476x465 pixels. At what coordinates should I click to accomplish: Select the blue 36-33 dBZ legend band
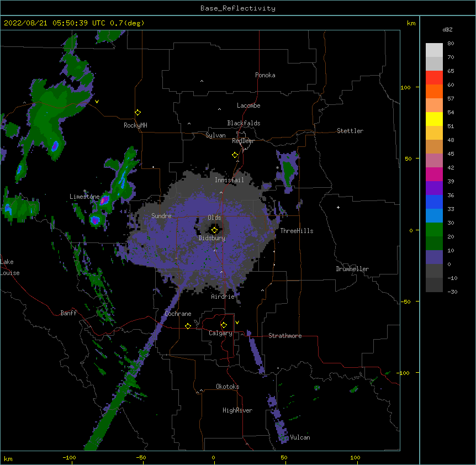pyautogui.click(x=434, y=202)
